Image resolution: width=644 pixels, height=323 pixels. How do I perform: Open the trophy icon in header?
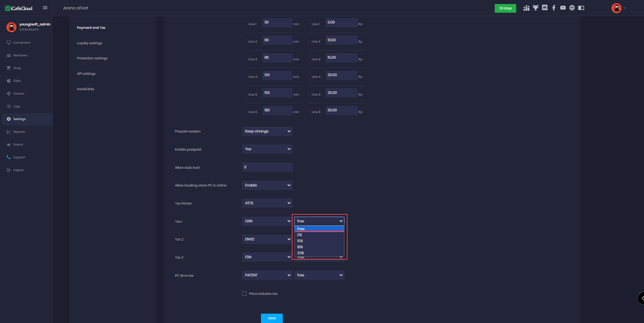click(x=536, y=8)
